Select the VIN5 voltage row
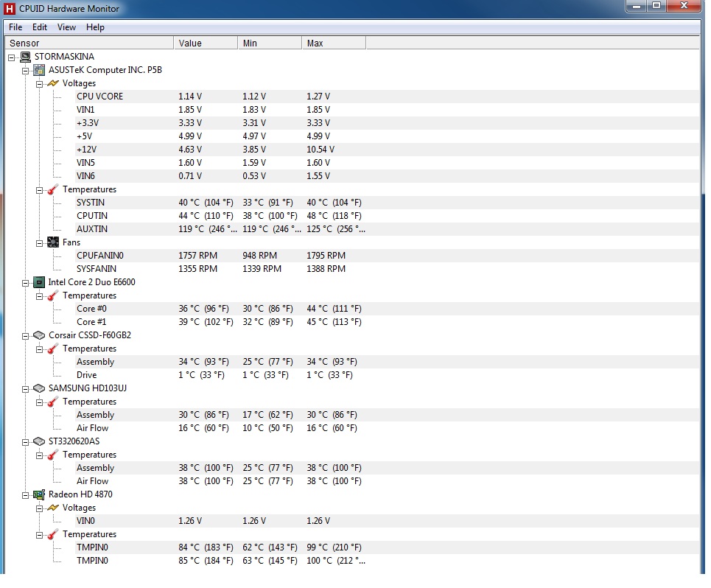This screenshot has width=711, height=588. (x=388, y=163)
